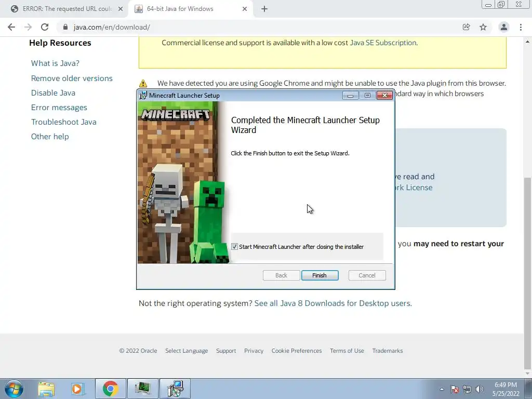
Task: Open network tray icon
Action: [x=467, y=389]
